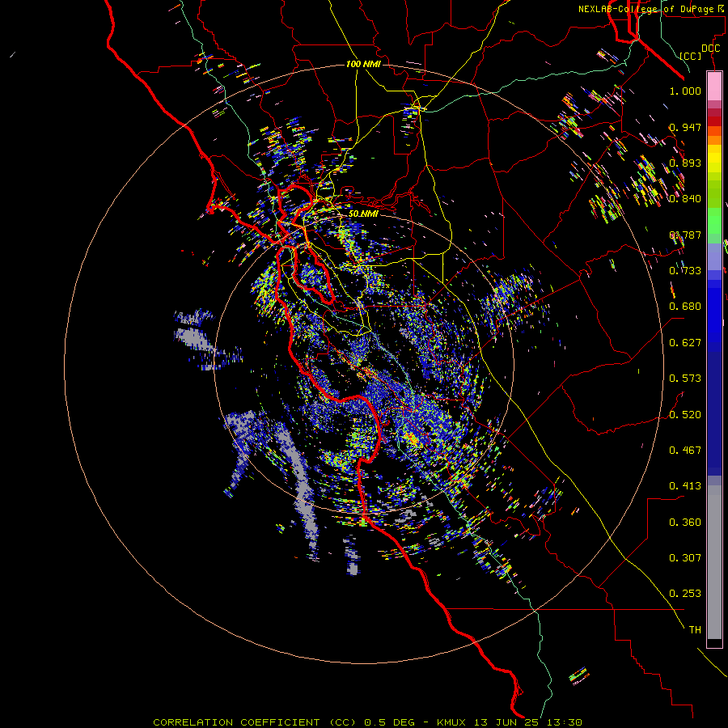The height and width of the screenshot is (728, 728).
Task: Click the 0.573 scale value
Action: click(x=685, y=379)
